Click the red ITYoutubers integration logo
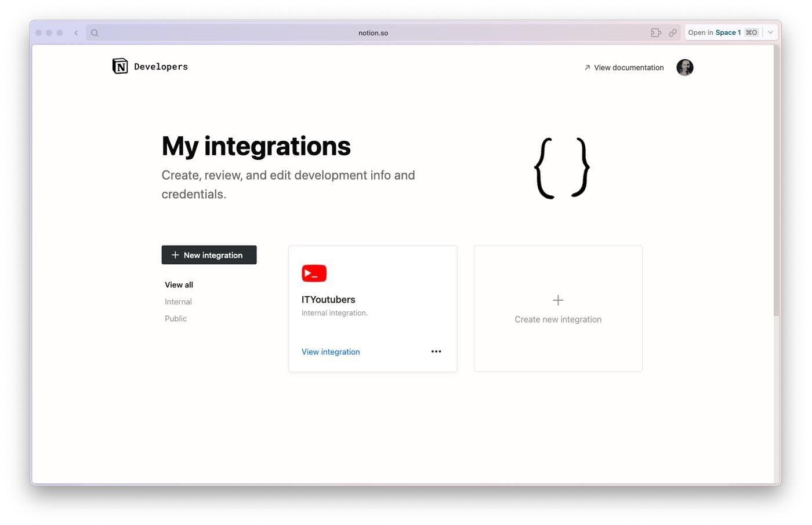The image size is (812, 525). (314, 273)
